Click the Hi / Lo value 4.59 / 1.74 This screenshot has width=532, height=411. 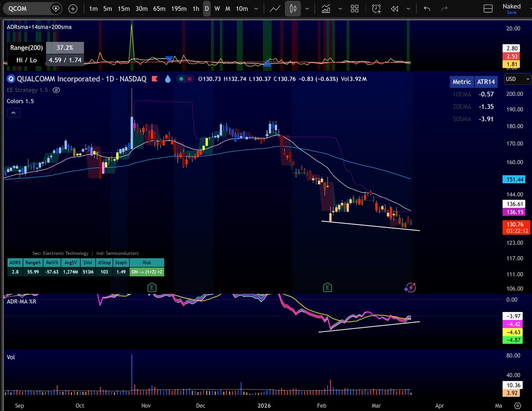(65, 60)
